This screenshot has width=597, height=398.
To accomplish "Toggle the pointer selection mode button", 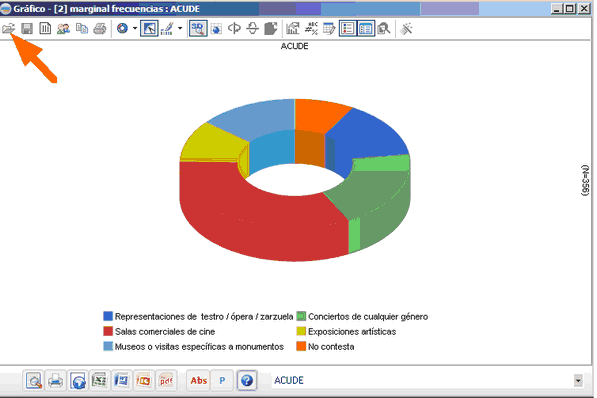I will pyautogui.click(x=149, y=29).
